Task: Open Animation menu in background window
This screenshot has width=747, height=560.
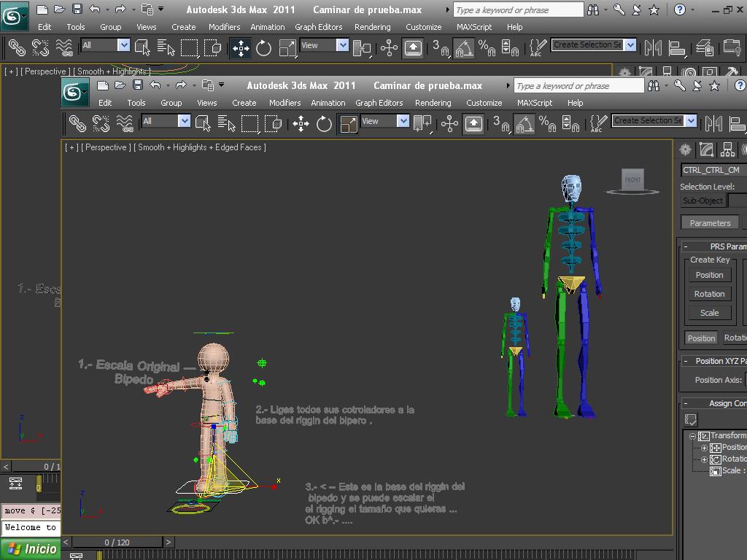Action: coord(267,27)
